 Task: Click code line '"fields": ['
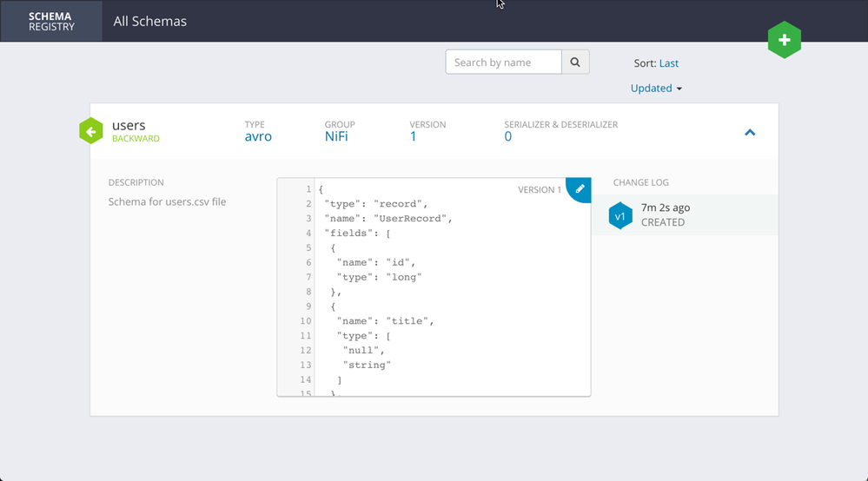coord(358,233)
